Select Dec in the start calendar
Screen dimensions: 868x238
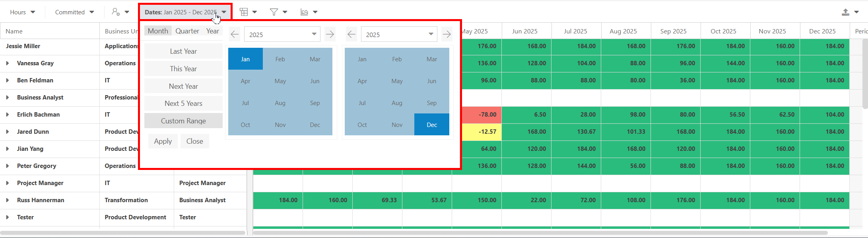[315, 125]
